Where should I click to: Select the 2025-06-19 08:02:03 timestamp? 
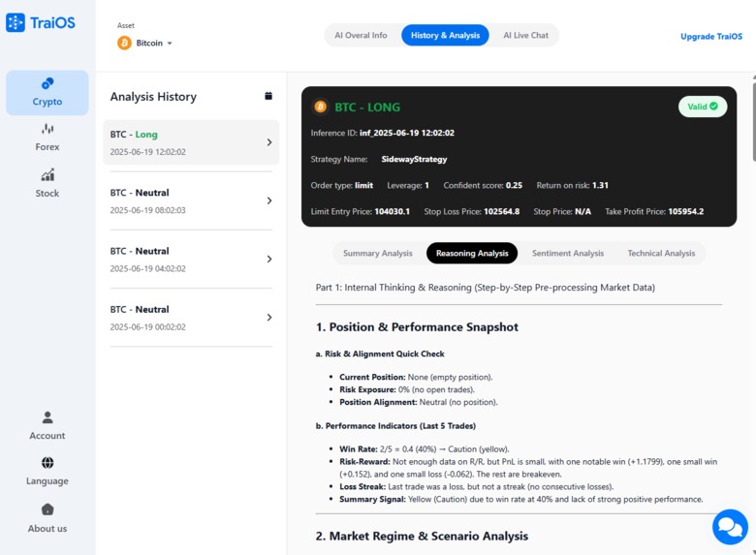pos(147,210)
